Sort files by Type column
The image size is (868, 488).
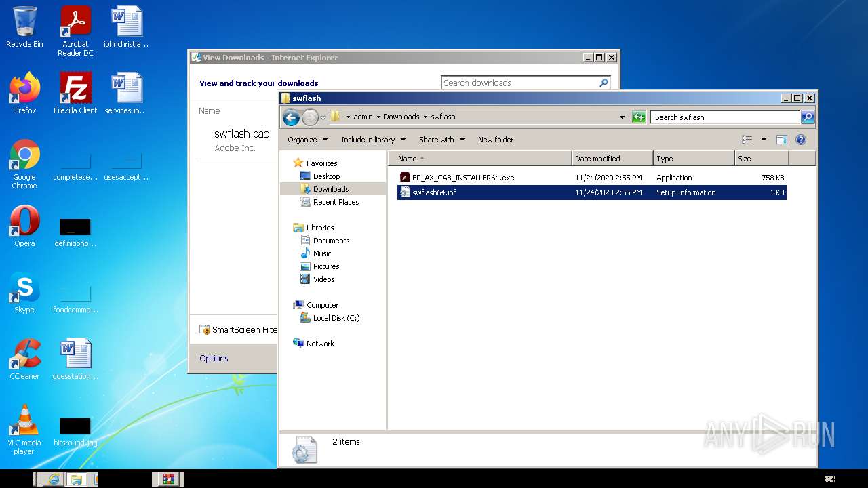click(694, 159)
